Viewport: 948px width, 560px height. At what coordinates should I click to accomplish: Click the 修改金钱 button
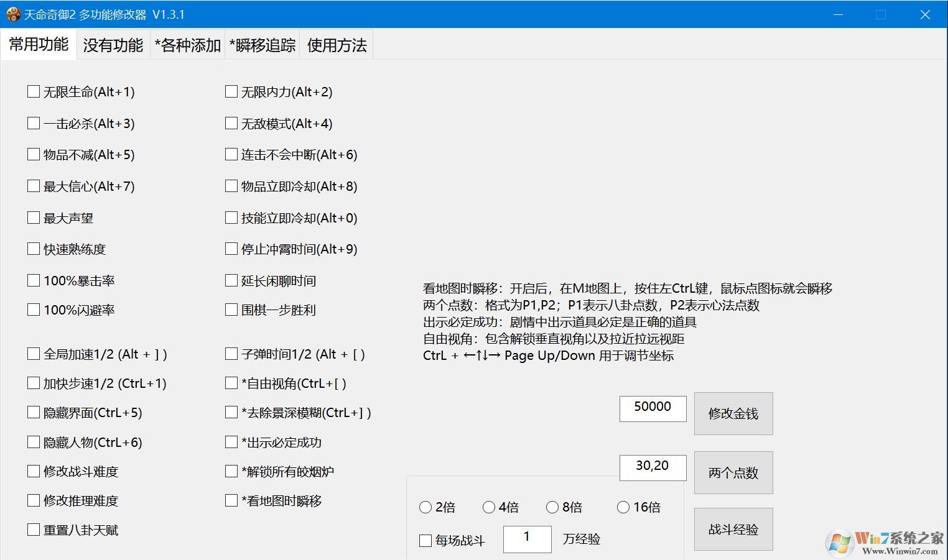tap(733, 413)
